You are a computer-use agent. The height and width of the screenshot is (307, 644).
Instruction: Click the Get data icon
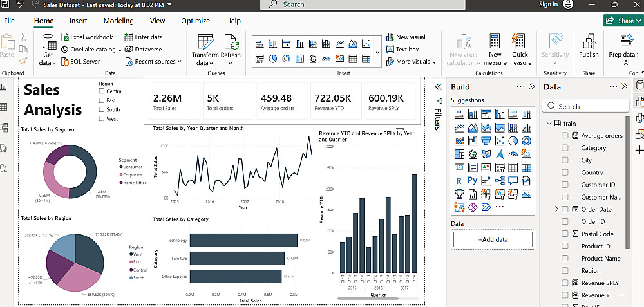tap(48, 42)
